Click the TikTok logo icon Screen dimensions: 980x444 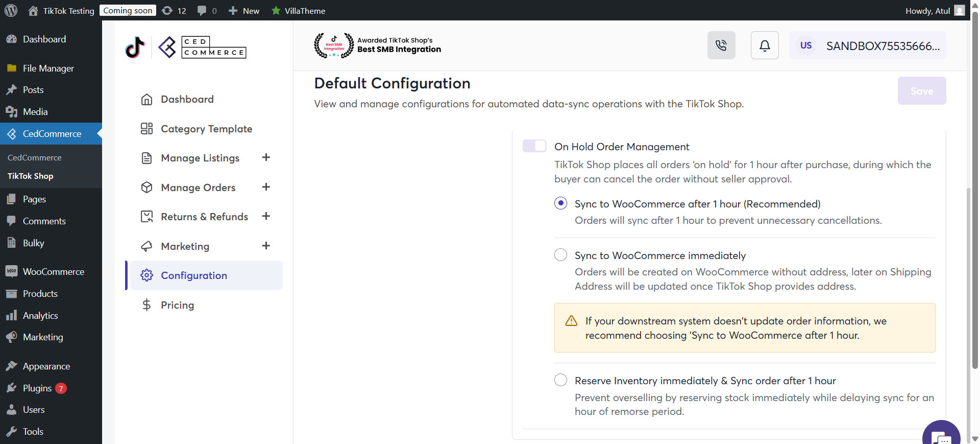pyautogui.click(x=135, y=48)
